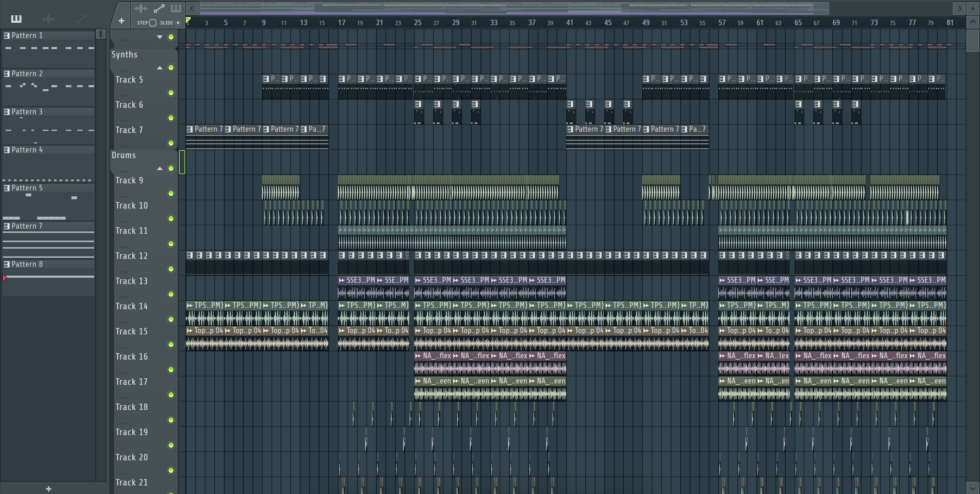Viewport: 980px width, 494px height.
Task: Click the up arrow of the vertical scrollbar
Action: 973,22
